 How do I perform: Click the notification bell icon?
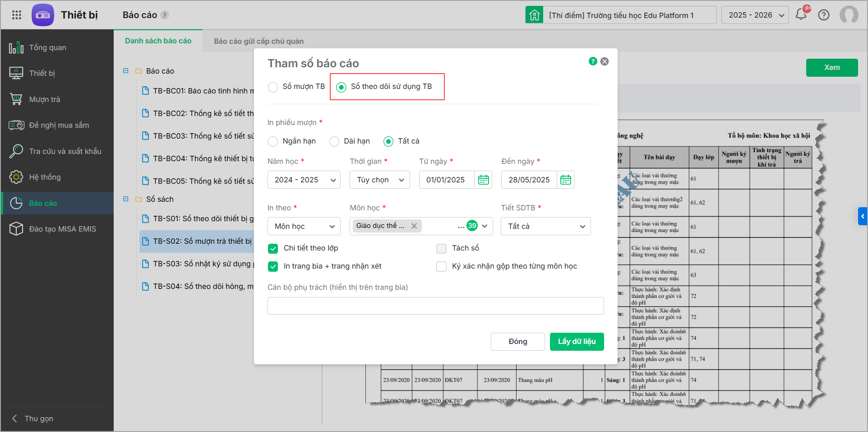tap(801, 14)
